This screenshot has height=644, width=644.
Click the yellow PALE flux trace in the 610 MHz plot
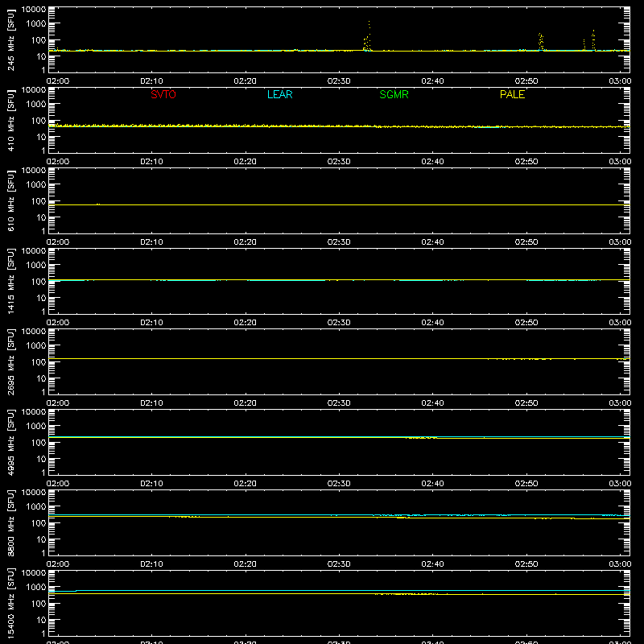pyautogui.click(x=339, y=204)
